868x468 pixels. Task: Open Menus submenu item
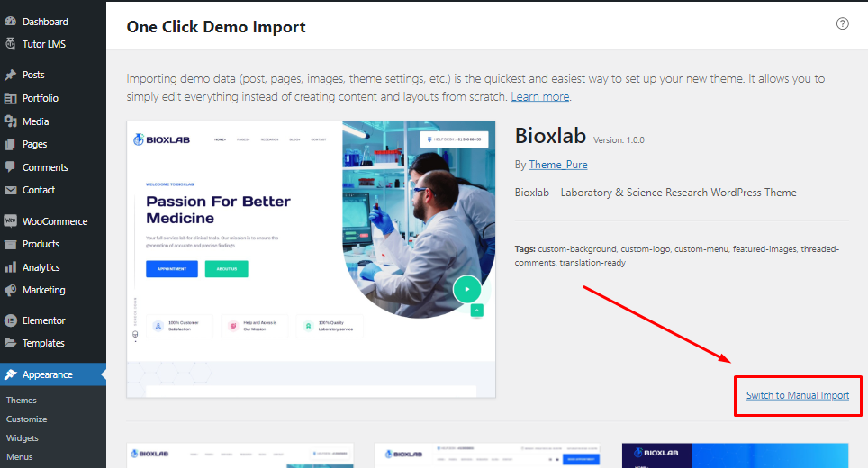click(20, 456)
